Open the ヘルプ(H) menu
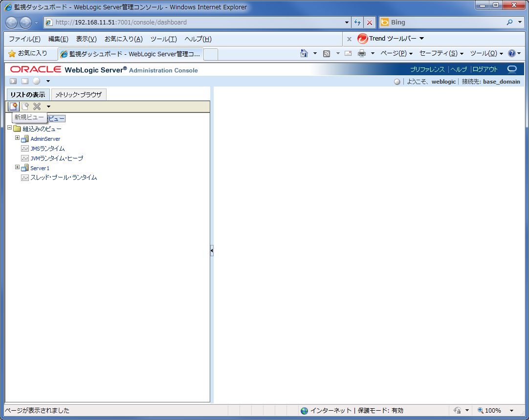This screenshot has height=420, width=529. [x=198, y=39]
